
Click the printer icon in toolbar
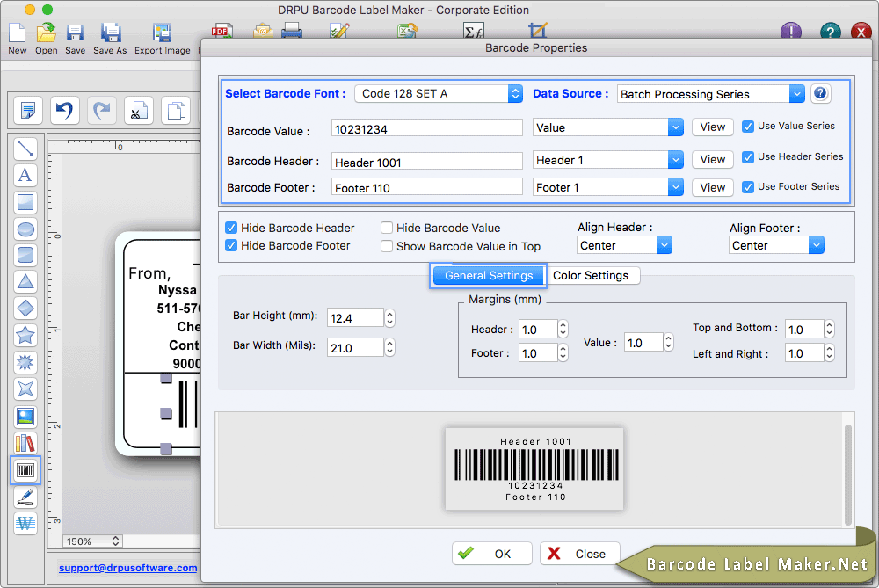click(x=292, y=32)
